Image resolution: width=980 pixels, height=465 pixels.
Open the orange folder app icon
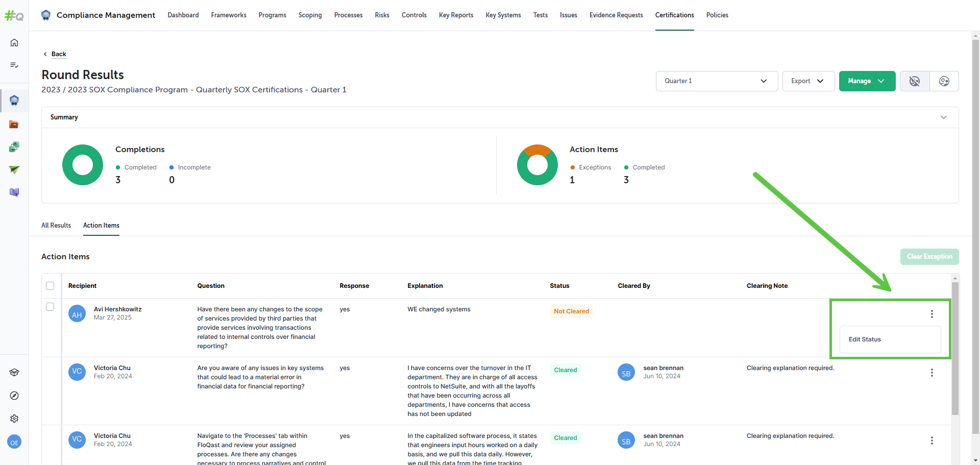(x=14, y=124)
